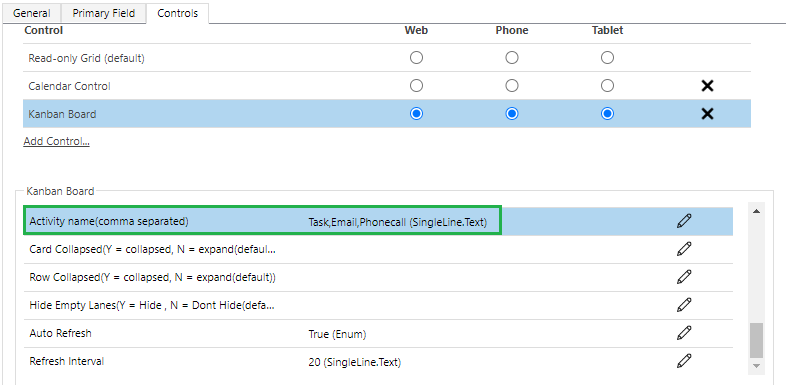Edit the Row Collapsed property pencil icon
Image resolution: width=786 pixels, height=385 pixels.
click(684, 277)
